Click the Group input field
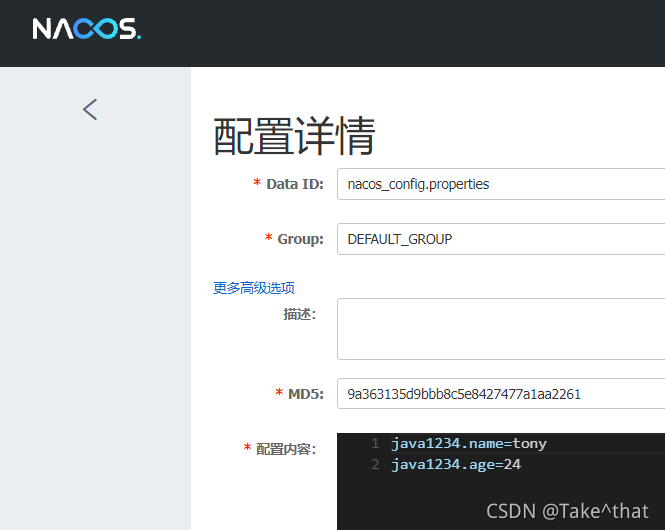Image resolution: width=665 pixels, height=530 pixels. coord(501,239)
